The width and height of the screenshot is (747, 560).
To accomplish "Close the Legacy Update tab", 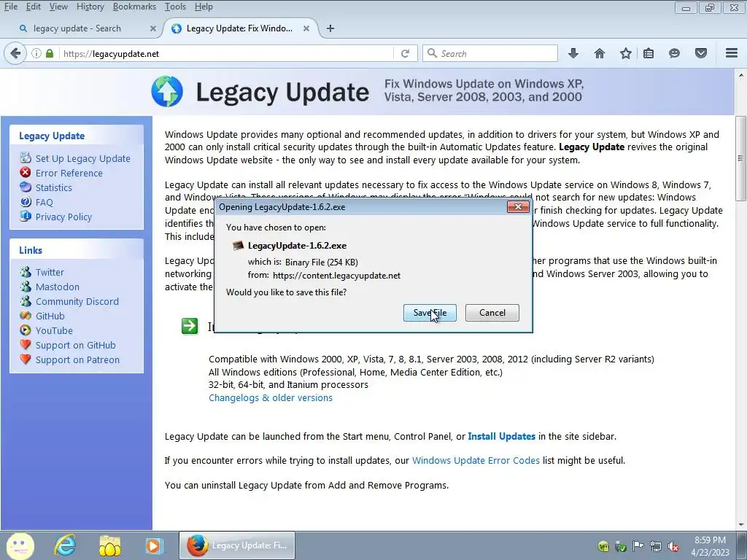I will pyautogui.click(x=306, y=28).
